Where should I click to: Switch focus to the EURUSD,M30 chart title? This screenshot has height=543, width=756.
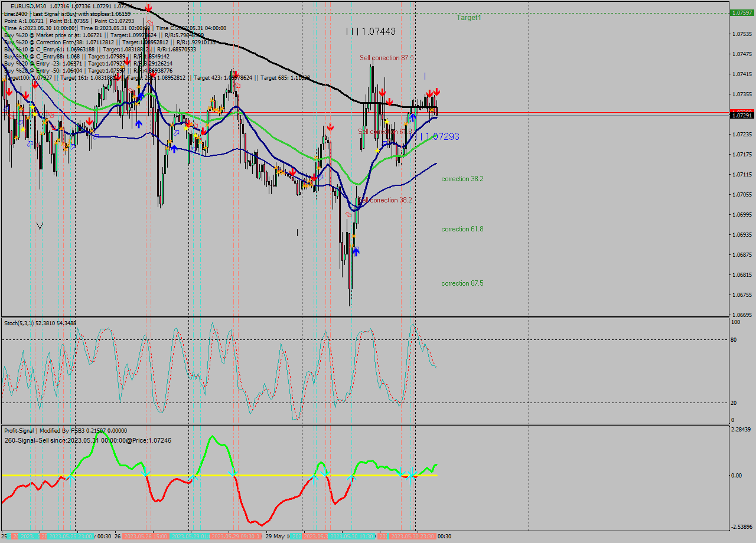[x=24, y=5]
